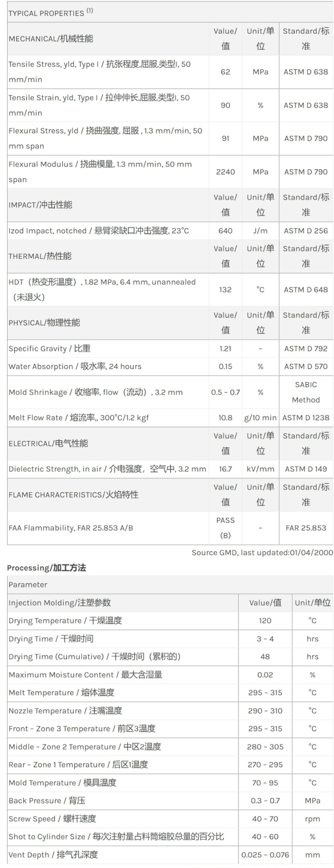The width and height of the screenshot is (334, 868).
Task: Select the THERMAL/热性能 section header
Action: click(x=40, y=256)
